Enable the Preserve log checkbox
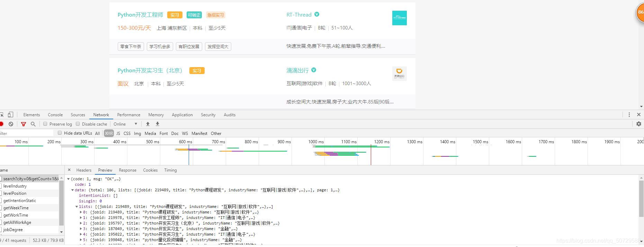 [45, 124]
